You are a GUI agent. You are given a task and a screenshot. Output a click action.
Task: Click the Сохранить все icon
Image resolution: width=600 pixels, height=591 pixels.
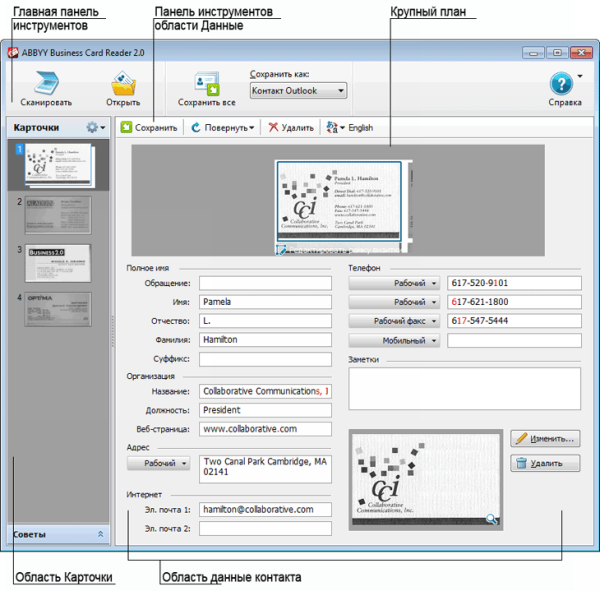coord(206,84)
